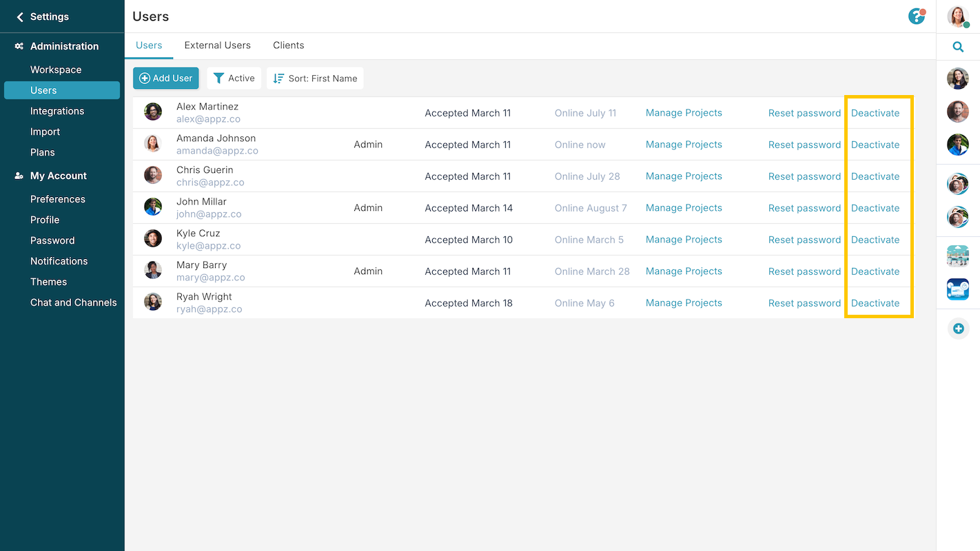The image size is (980, 551).
Task: Open Integrations in the sidebar
Action: click(57, 111)
